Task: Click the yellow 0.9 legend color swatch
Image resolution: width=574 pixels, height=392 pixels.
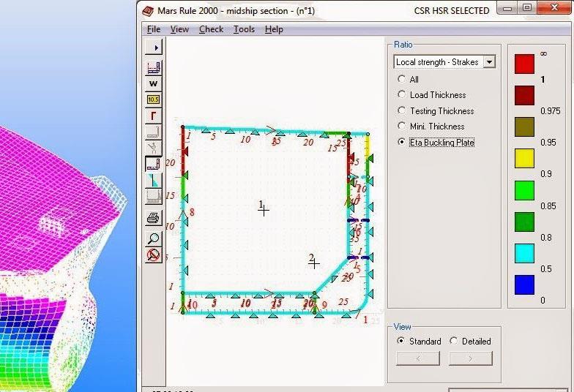Action: tap(524, 159)
